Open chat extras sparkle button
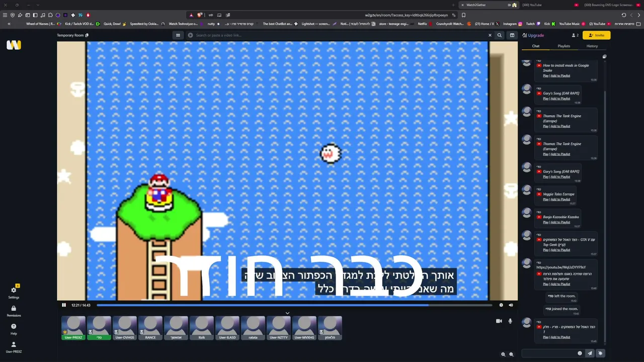 coord(600,353)
